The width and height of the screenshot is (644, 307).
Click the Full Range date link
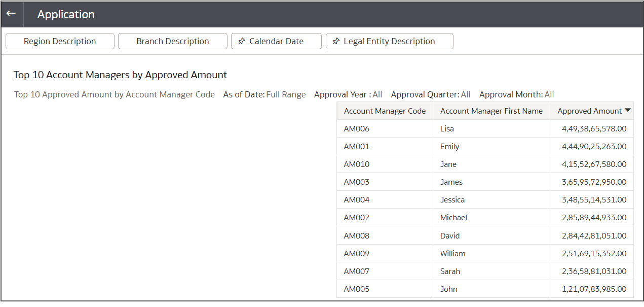click(287, 94)
